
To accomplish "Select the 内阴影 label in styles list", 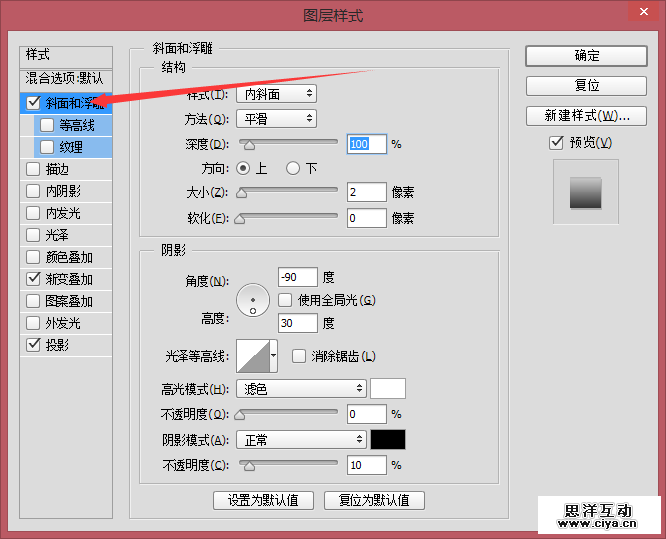I will tap(63, 191).
